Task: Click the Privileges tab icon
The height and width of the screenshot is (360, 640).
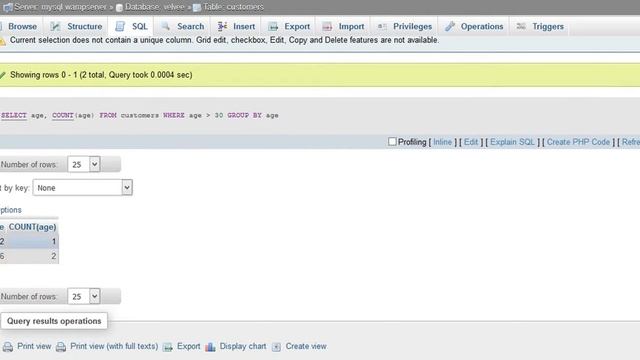Action: click(382, 27)
